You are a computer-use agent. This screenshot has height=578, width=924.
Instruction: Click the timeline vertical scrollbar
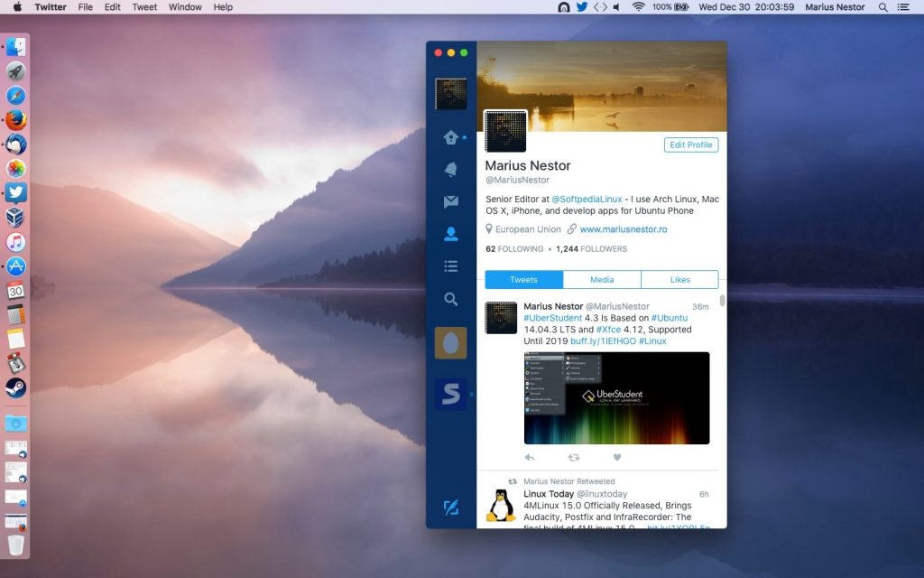click(x=722, y=301)
